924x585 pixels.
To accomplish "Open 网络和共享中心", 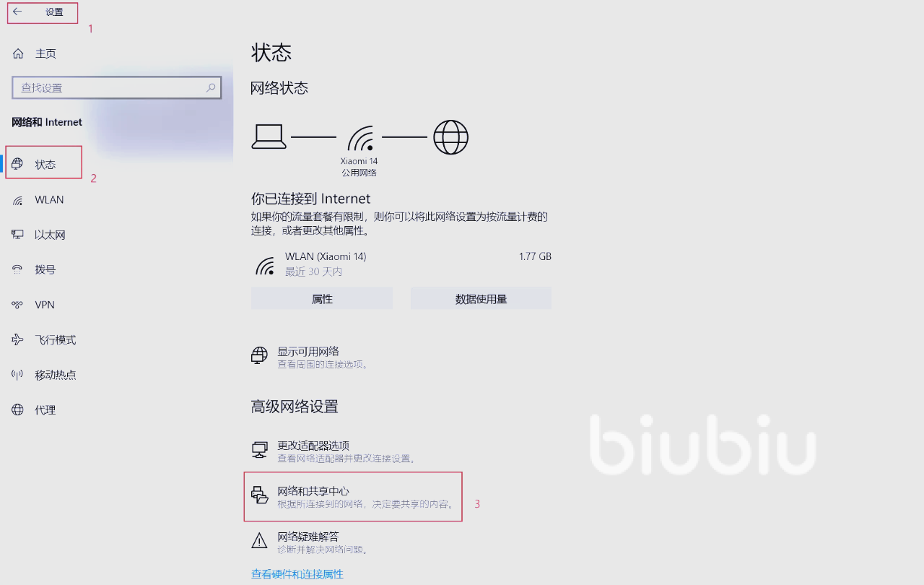I will tap(352, 497).
